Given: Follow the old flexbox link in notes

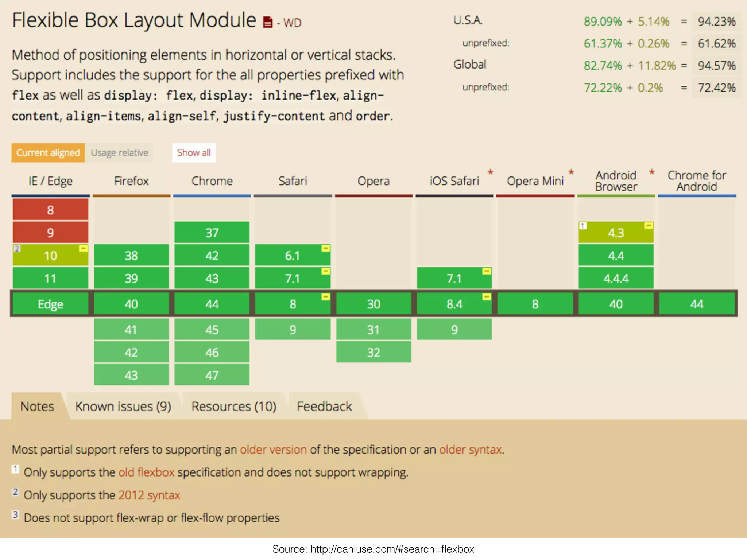Looking at the screenshot, I should [146, 472].
